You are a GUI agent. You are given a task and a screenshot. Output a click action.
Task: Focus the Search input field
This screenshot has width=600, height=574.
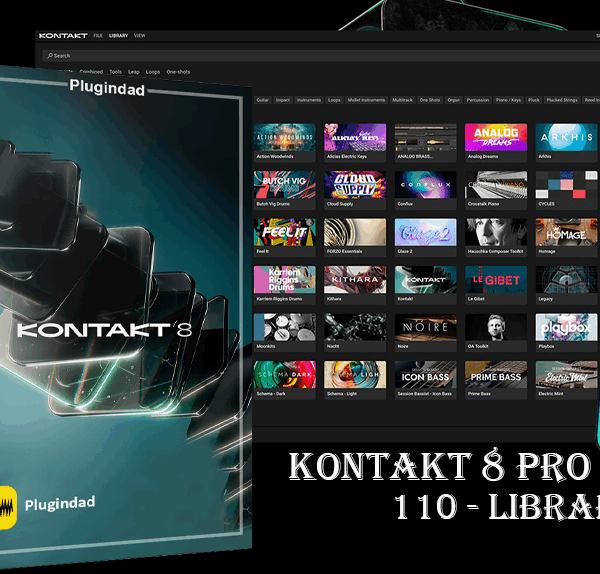pyautogui.click(x=321, y=55)
